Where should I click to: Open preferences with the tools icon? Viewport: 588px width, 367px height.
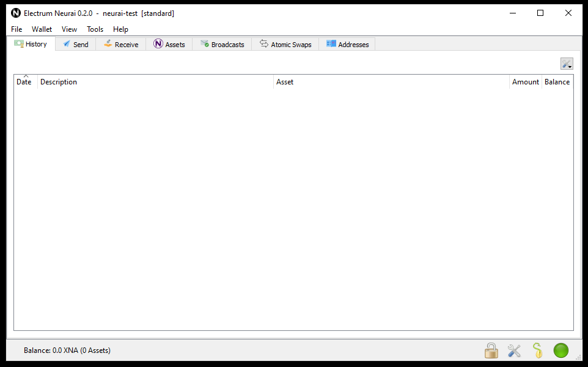click(514, 350)
